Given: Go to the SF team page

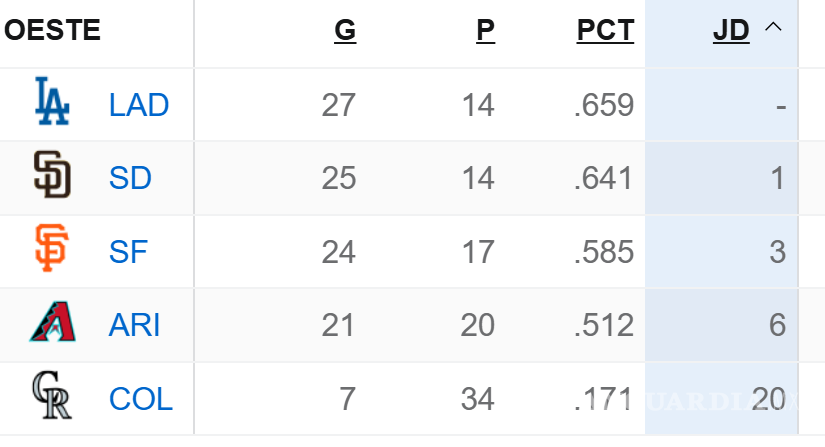Looking at the screenshot, I should 128,252.
